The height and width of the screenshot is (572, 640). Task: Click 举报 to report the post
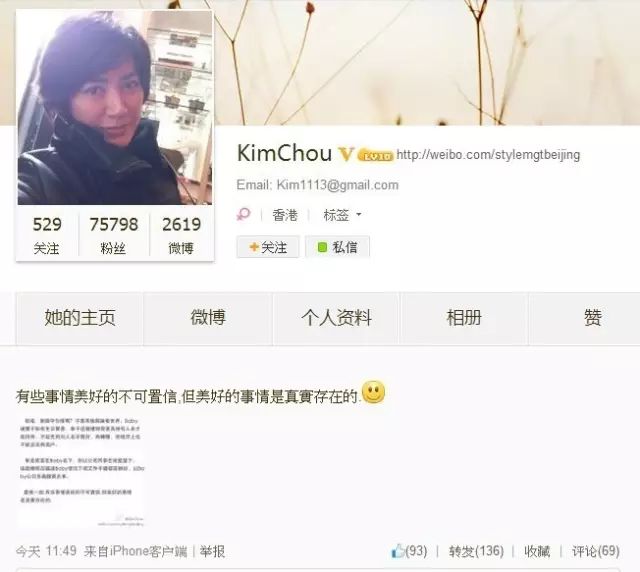click(x=212, y=552)
